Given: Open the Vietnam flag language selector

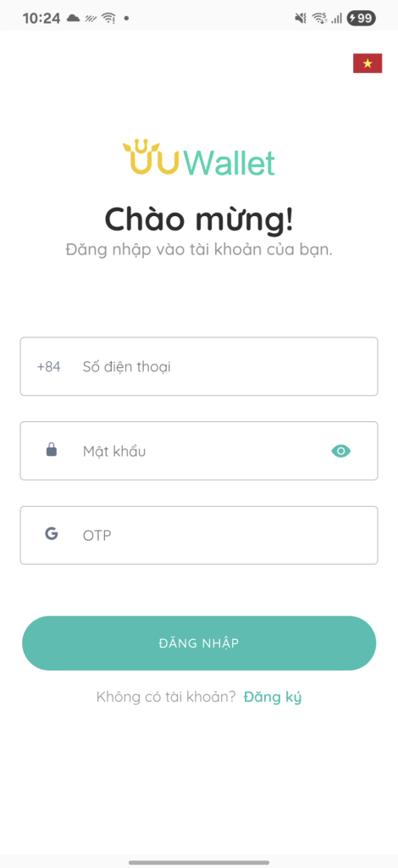Looking at the screenshot, I should click(368, 64).
